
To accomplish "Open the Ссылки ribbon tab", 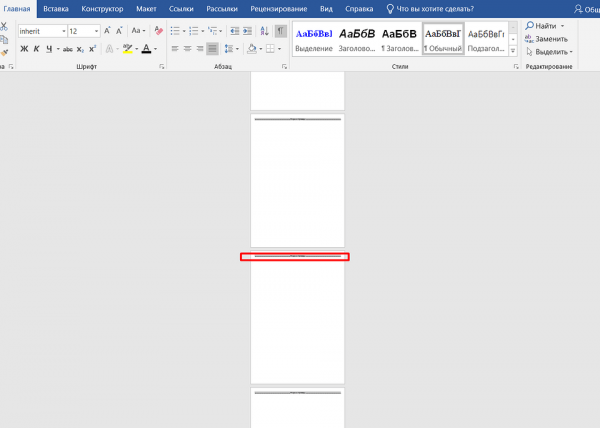I will click(x=181, y=9).
